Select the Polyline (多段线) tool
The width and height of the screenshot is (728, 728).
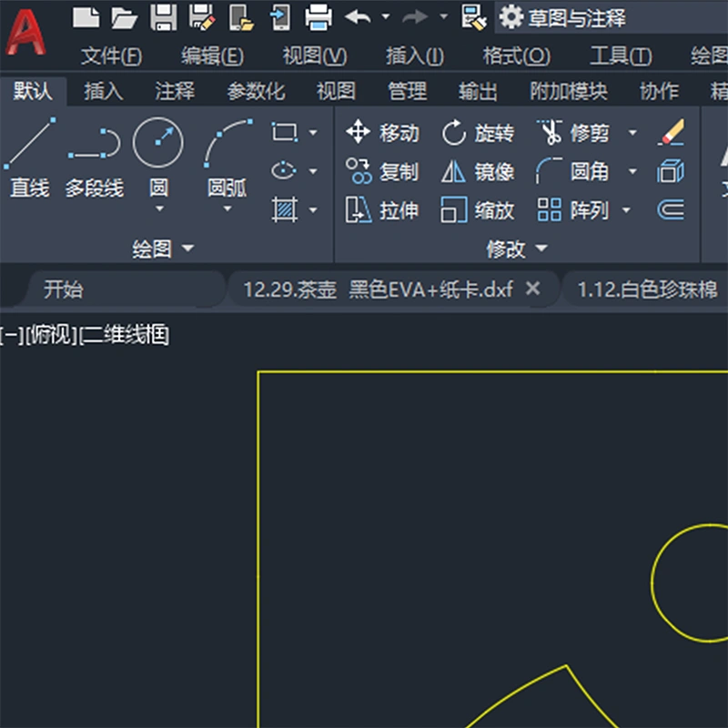pos(94,155)
